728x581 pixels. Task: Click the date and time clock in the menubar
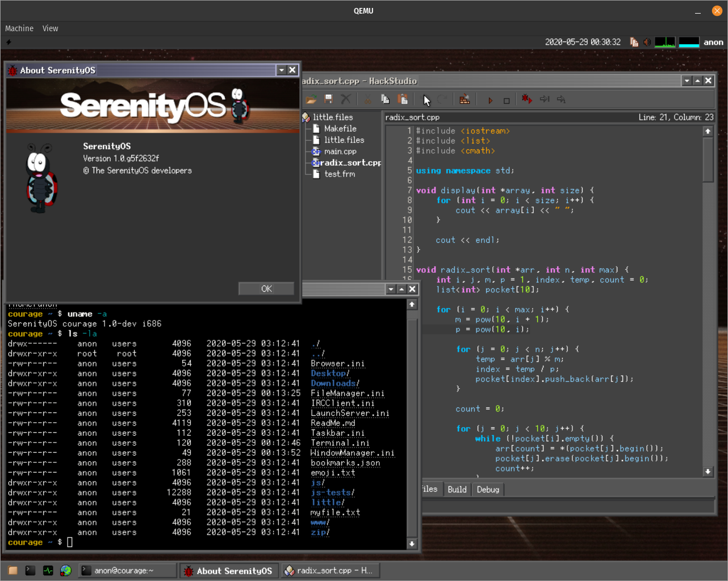(x=583, y=42)
